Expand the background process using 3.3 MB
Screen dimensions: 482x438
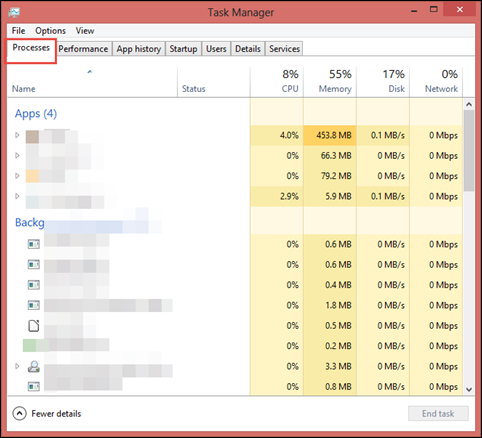coord(17,366)
